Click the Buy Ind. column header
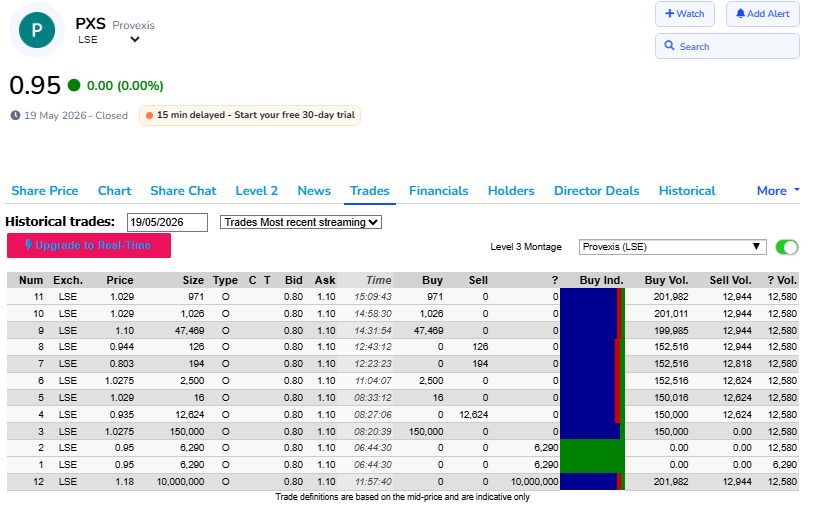This screenshot has height=510, width=815. coord(601,280)
